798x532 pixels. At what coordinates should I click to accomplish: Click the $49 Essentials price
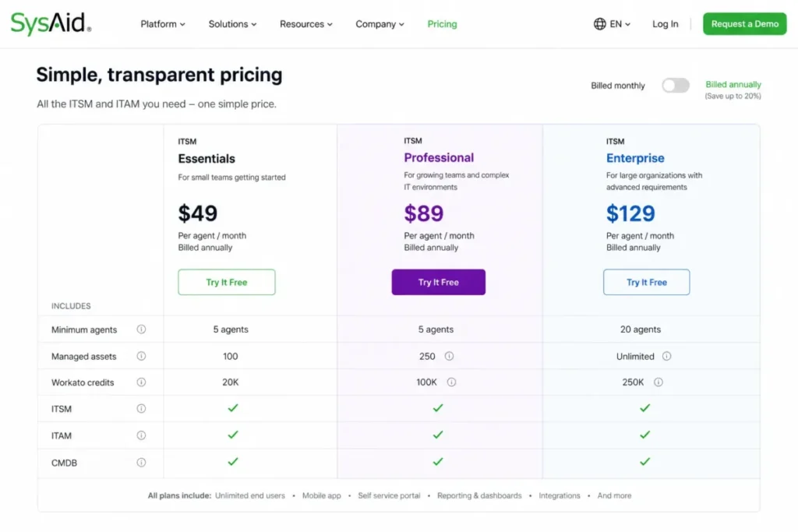coord(197,213)
